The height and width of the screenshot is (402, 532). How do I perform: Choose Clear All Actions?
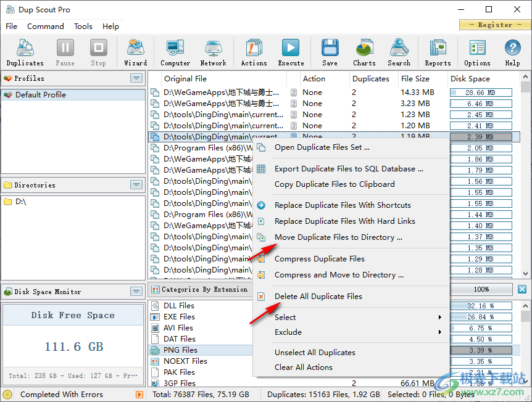[x=351, y=367]
